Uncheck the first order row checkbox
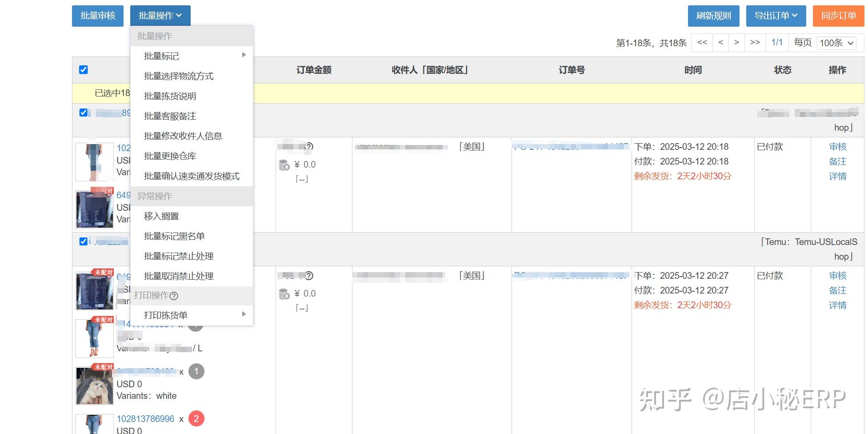The image size is (868, 434). click(83, 113)
